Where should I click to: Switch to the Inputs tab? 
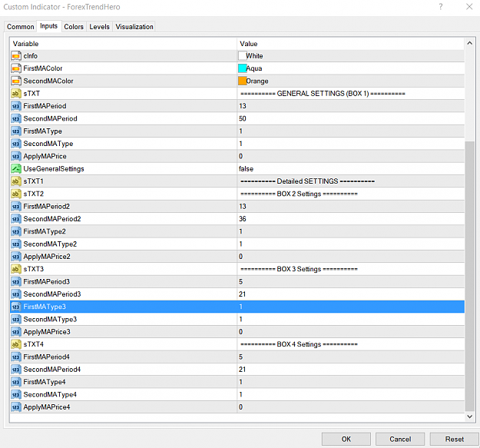[x=48, y=26]
